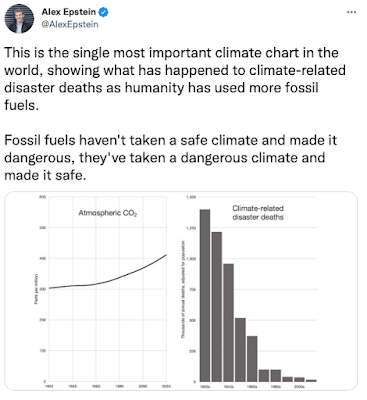Open Alex Epstein's profile avatar photo

tap(19, 19)
